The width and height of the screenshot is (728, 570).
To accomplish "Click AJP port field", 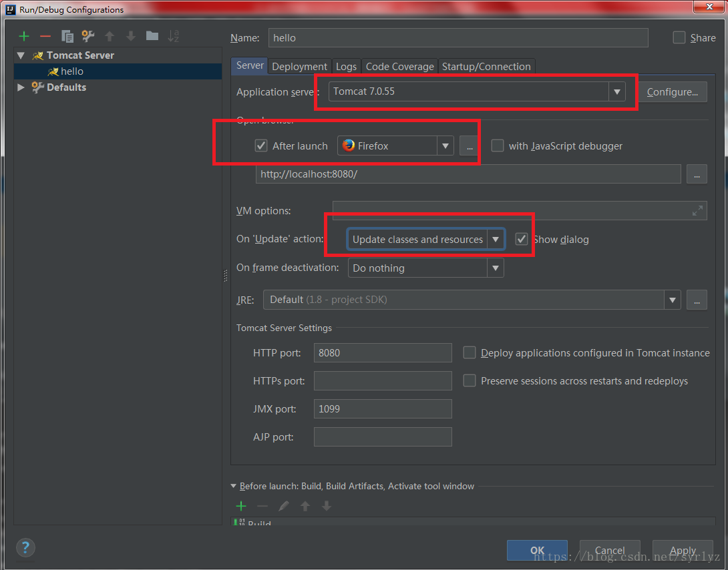I will [383, 437].
